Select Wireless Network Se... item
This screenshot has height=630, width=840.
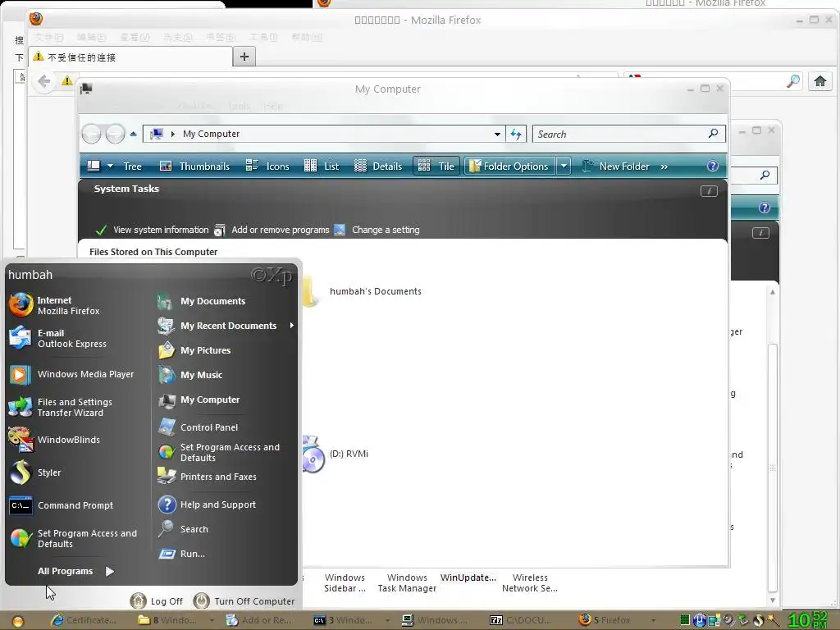(530, 583)
